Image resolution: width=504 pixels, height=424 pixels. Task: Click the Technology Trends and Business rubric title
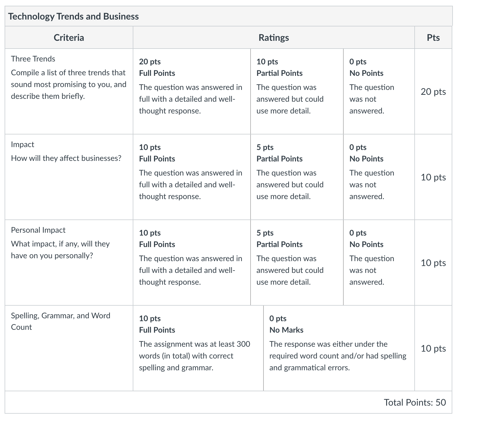(74, 16)
